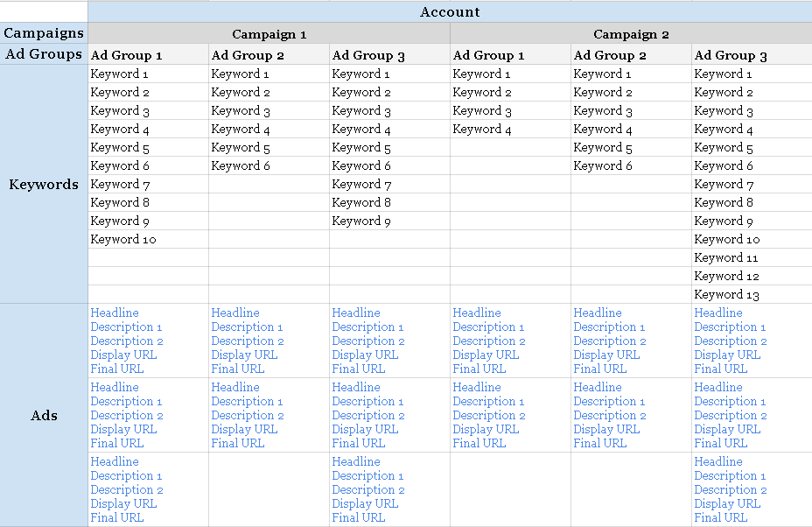The width and height of the screenshot is (812, 527).
Task: Select the Account header cell
Action: [450, 11]
